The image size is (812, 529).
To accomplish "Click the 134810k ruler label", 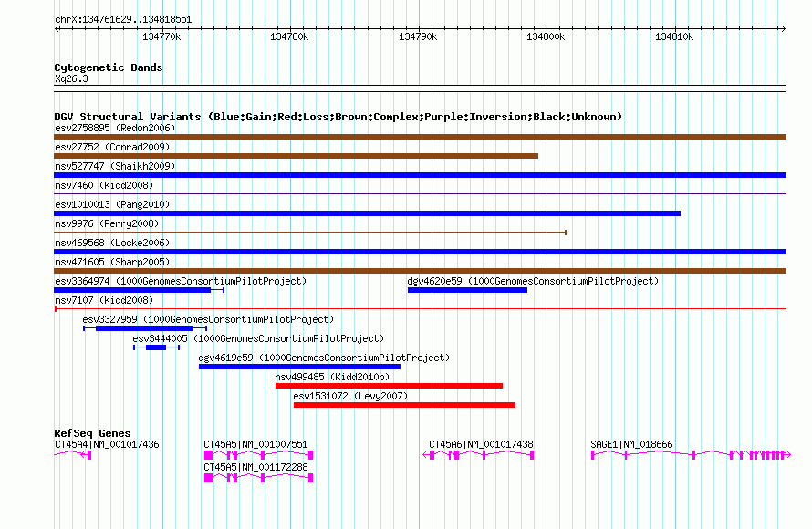I will (674, 36).
